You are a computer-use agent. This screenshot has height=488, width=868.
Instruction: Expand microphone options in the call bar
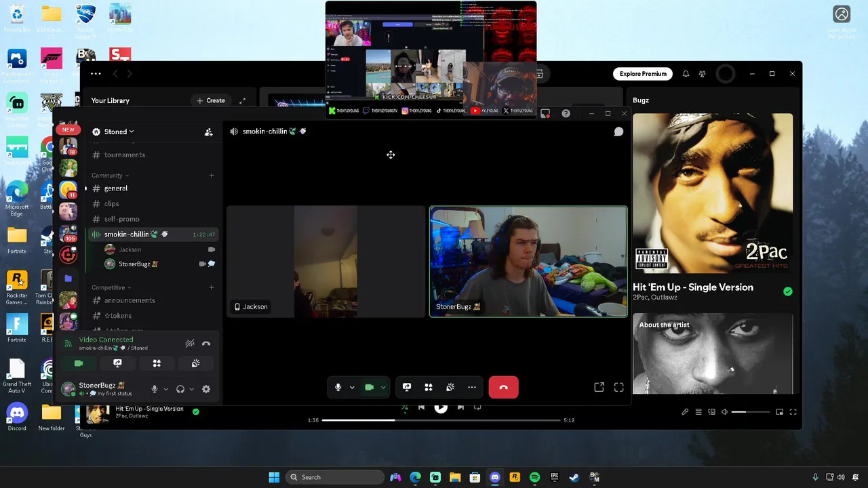coord(352,387)
